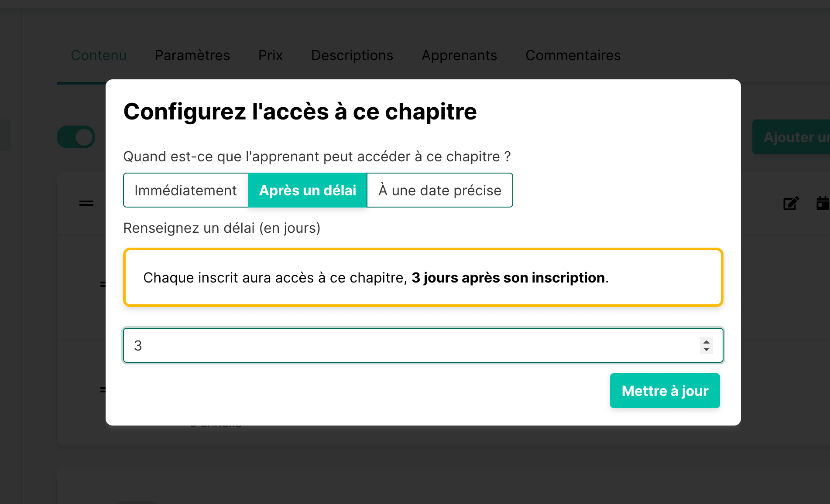Open the Commentaires tab
Screen dimensions: 830x504
pyautogui.click(x=573, y=55)
